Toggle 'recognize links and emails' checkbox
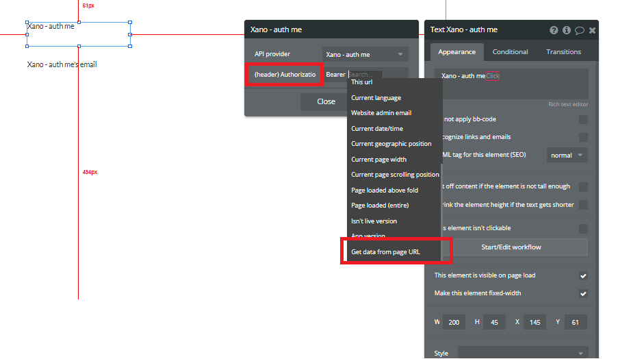The height and width of the screenshot is (359, 644). tap(583, 137)
